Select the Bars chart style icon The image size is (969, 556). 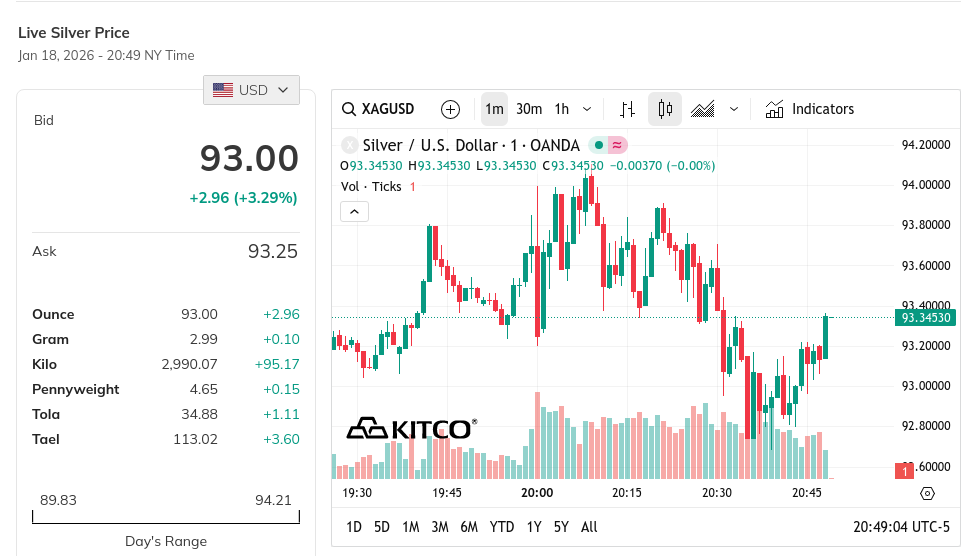(x=627, y=109)
